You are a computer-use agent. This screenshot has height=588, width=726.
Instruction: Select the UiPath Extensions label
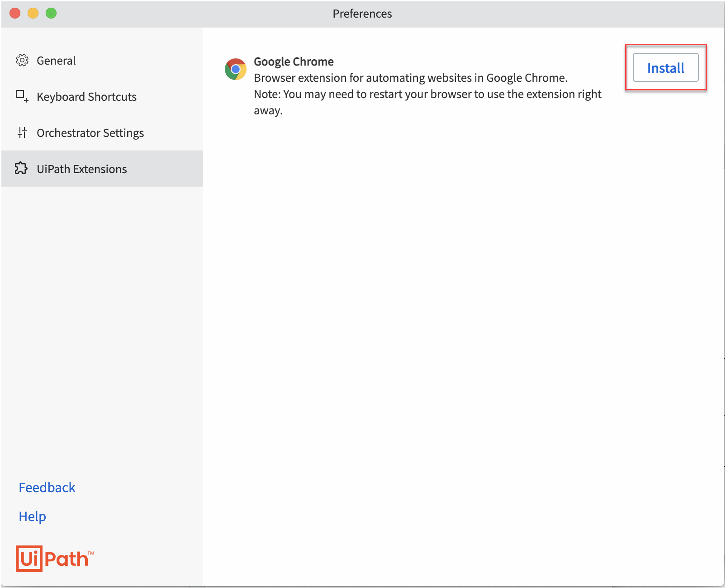pos(81,169)
